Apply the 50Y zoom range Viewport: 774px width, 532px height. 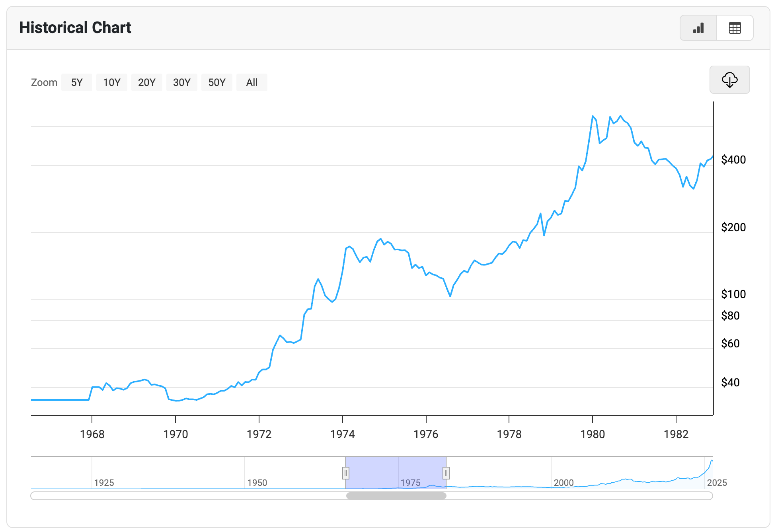217,82
